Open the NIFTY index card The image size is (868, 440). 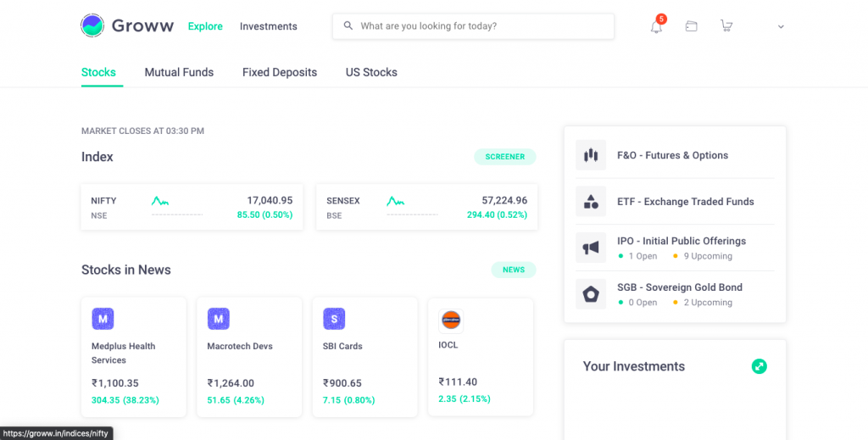(192, 208)
